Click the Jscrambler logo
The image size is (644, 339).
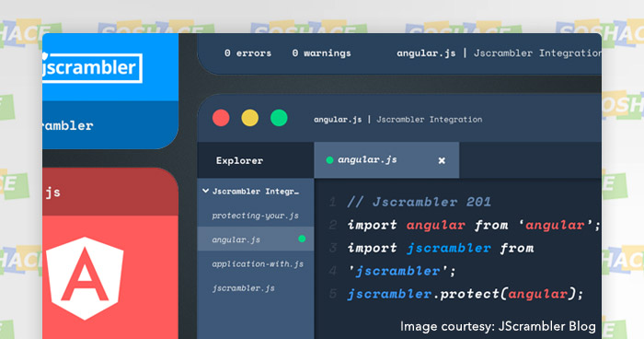(92, 67)
